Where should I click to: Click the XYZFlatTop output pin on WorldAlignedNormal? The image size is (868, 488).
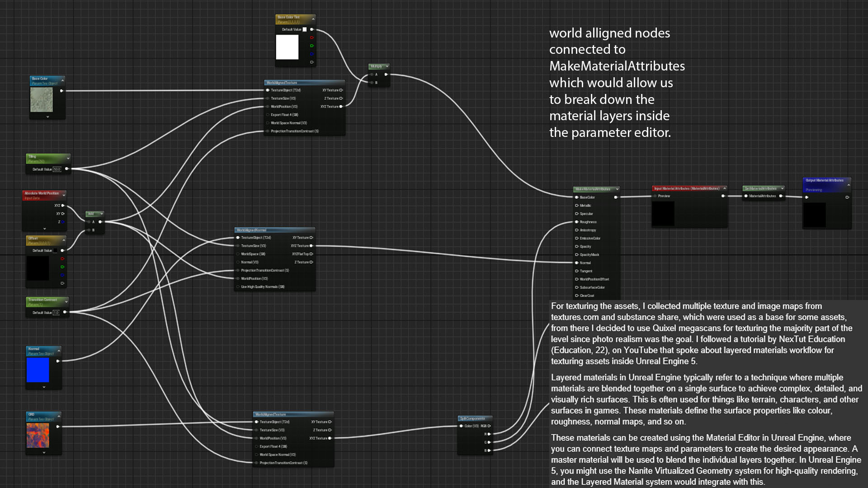pos(311,254)
